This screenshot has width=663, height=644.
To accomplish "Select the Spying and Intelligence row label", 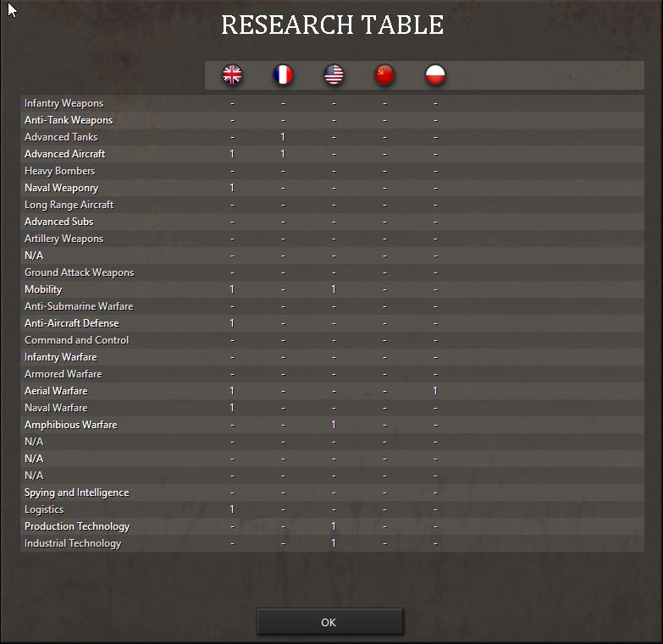I will coord(76,493).
